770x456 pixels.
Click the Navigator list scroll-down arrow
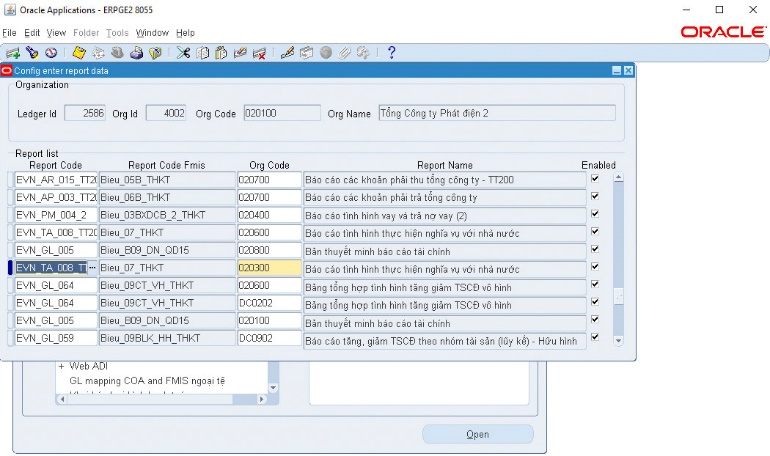(274, 388)
